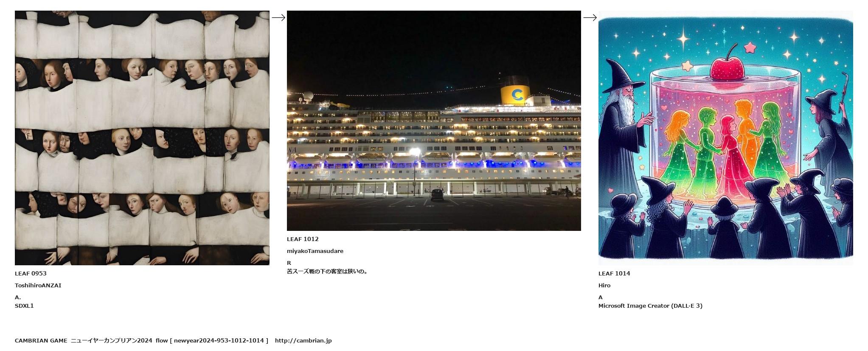Select author name Hiro
This screenshot has width=868, height=351.
pyautogui.click(x=604, y=285)
